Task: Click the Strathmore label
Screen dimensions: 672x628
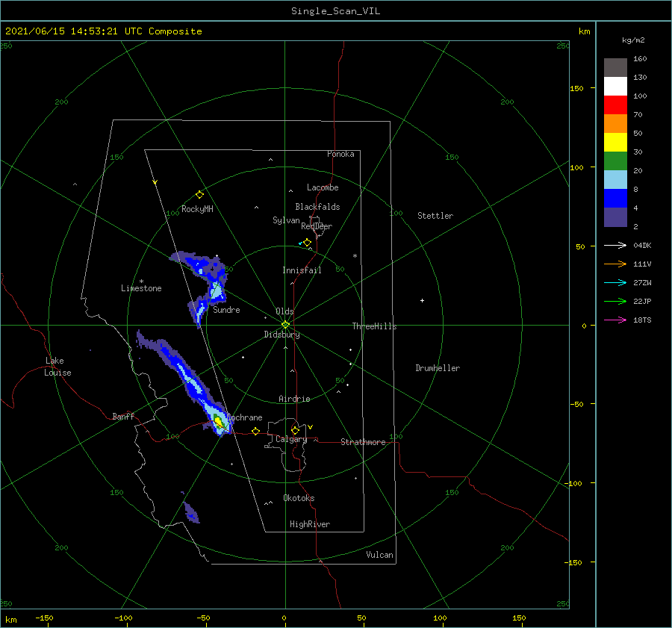Action: 363,442
